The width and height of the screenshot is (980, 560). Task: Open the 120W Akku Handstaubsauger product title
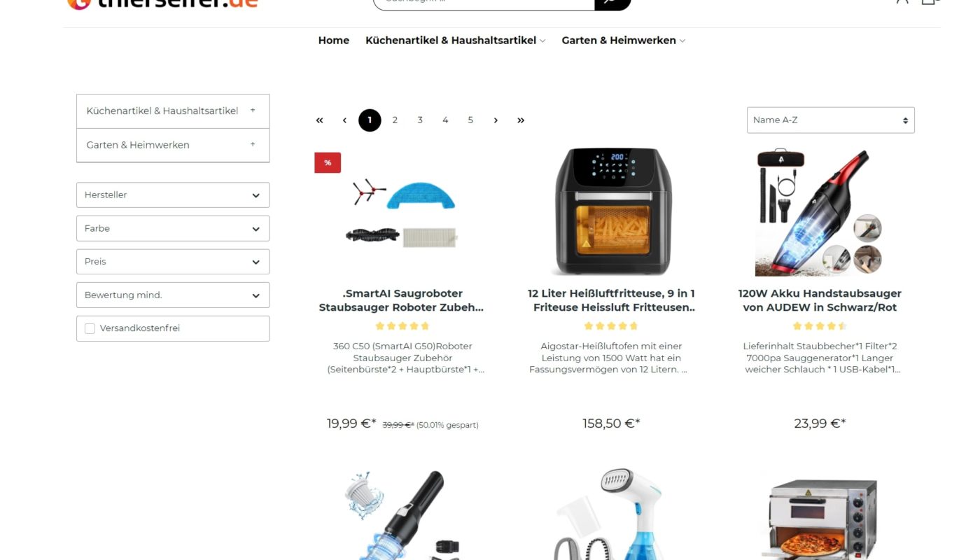click(820, 300)
